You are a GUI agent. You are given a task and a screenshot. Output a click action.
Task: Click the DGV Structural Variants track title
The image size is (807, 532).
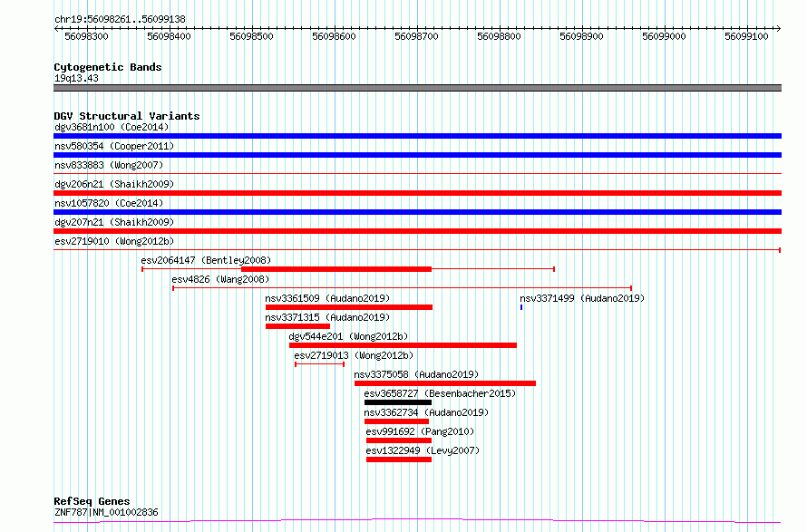pyautogui.click(x=127, y=116)
